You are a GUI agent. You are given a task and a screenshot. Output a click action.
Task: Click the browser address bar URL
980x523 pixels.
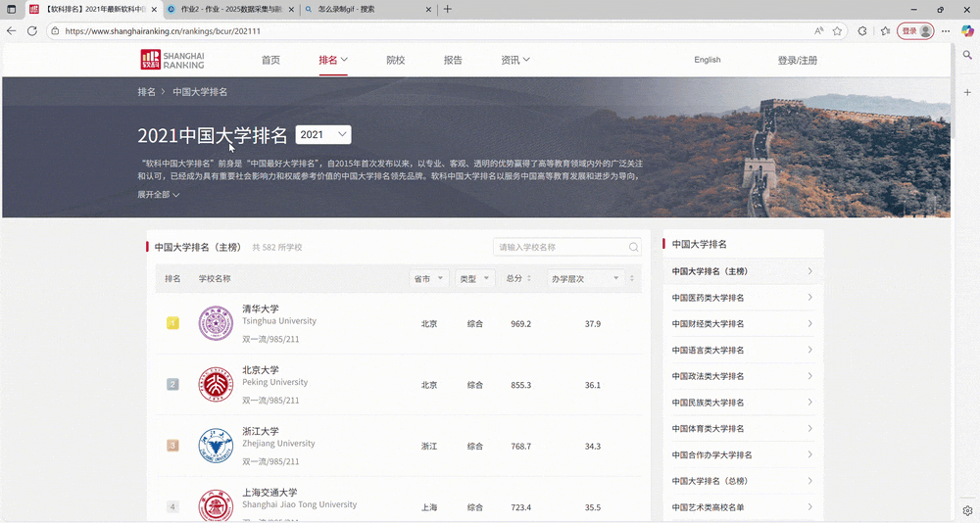tap(163, 30)
